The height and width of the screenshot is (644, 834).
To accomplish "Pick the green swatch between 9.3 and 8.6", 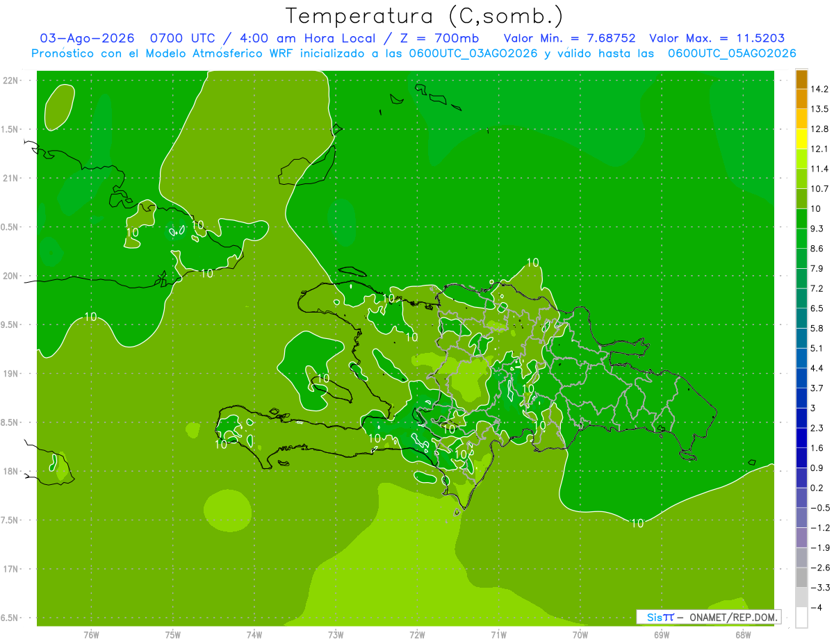I will [x=801, y=238].
